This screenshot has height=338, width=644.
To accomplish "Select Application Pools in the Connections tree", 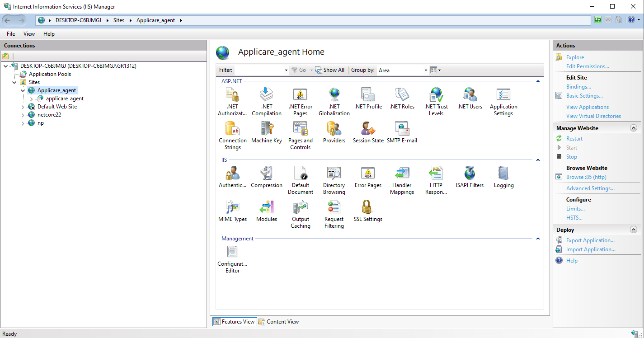I will point(50,74).
